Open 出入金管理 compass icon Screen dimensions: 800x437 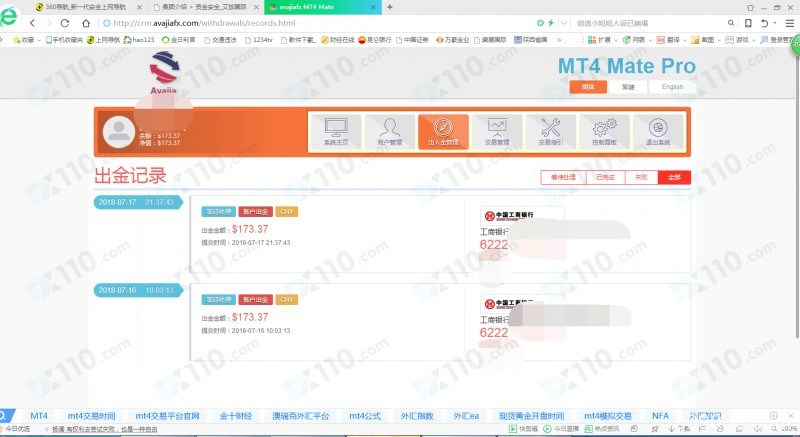pyautogui.click(x=443, y=132)
